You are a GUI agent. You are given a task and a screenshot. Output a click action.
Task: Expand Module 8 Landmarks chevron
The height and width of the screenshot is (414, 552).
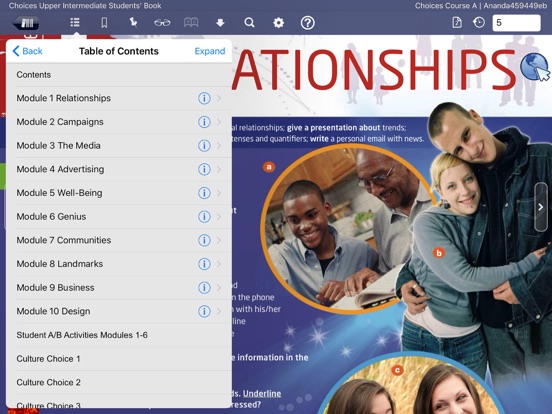(x=219, y=264)
